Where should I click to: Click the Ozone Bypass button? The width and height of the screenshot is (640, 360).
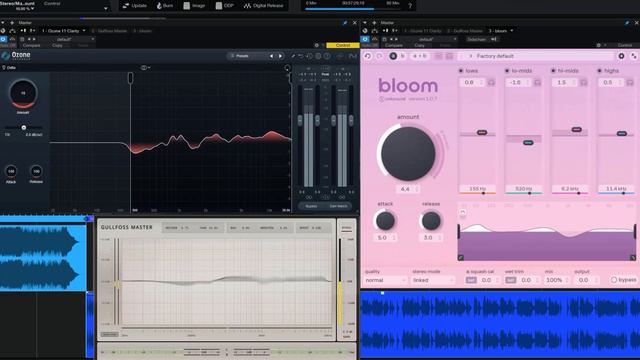pos(311,206)
